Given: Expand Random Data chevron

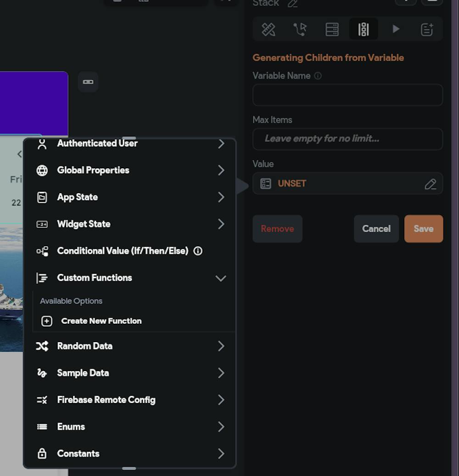Looking at the screenshot, I should pyautogui.click(x=221, y=346).
